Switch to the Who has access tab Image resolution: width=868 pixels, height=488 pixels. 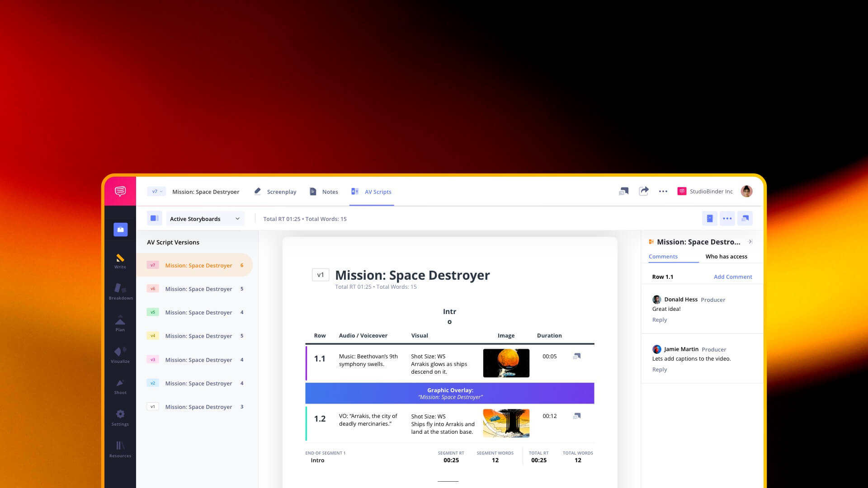[x=726, y=257]
